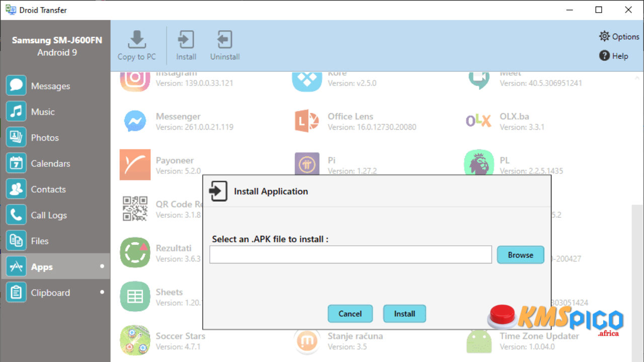
Task: Click the Copy to PC toolbar icon
Action: point(137,40)
